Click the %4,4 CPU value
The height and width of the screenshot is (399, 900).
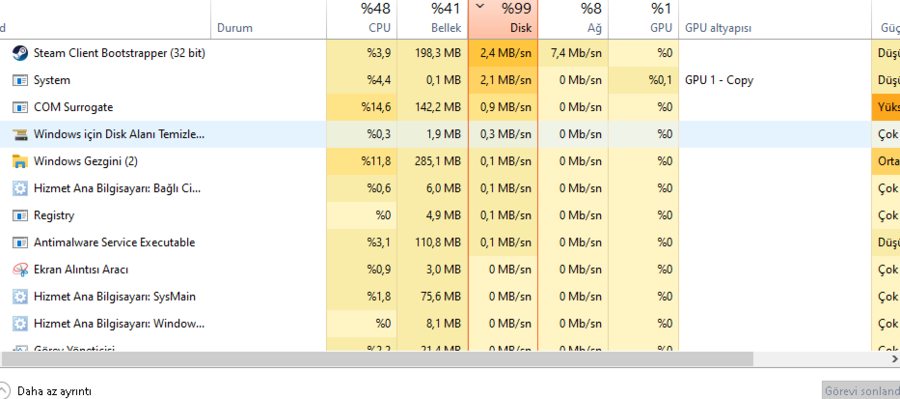pos(379,80)
